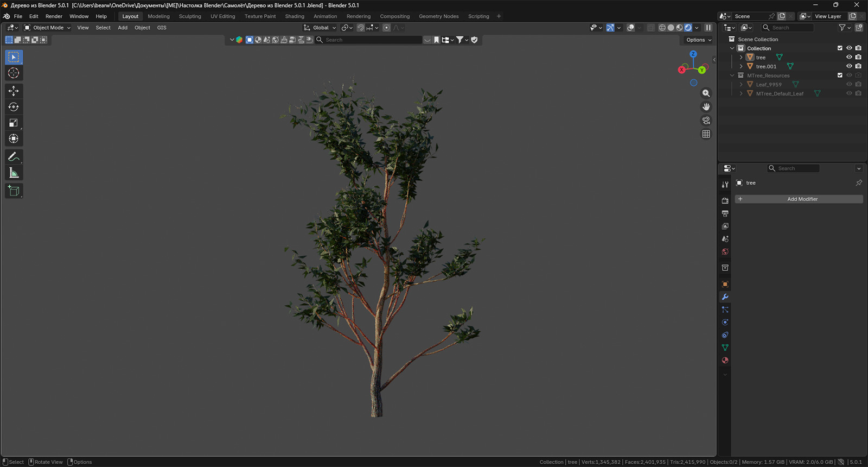Expand the tree.001 outliner item
Viewport: 868px width, 467px height.
[x=741, y=66]
